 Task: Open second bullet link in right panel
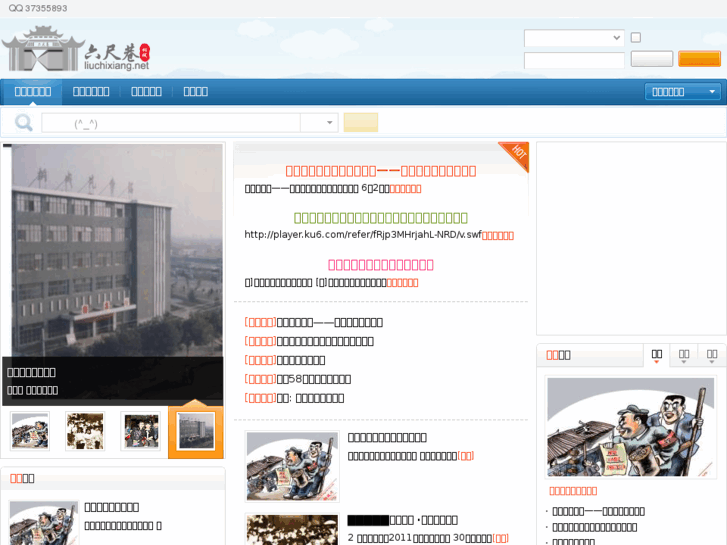pos(594,527)
